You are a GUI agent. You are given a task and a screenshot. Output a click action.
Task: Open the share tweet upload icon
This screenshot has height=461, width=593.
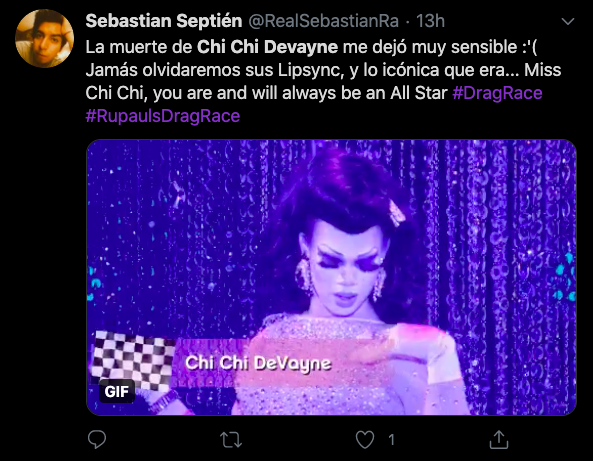499,439
